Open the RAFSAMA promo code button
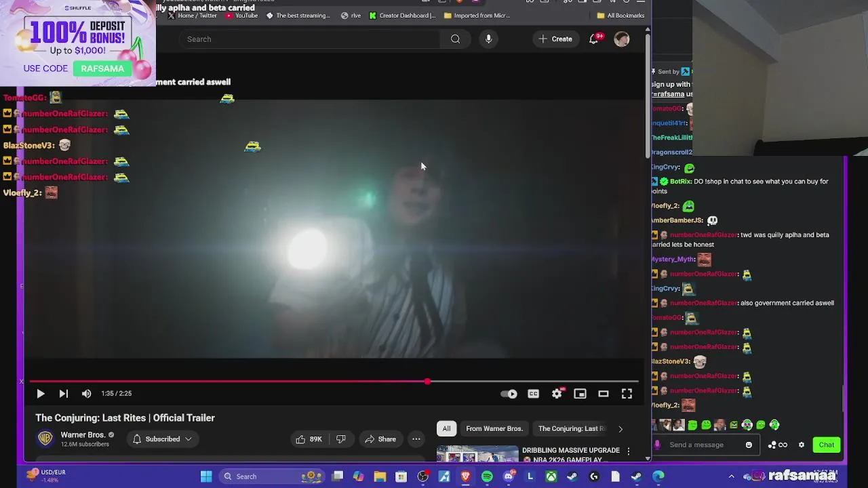Image resolution: width=868 pixels, height=488 pixels. 102,68
